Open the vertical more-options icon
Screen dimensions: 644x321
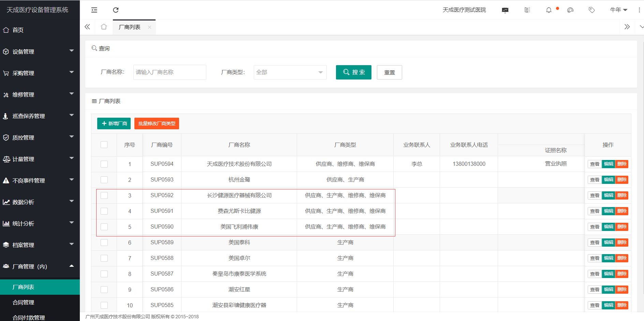(x=639, y=10)
